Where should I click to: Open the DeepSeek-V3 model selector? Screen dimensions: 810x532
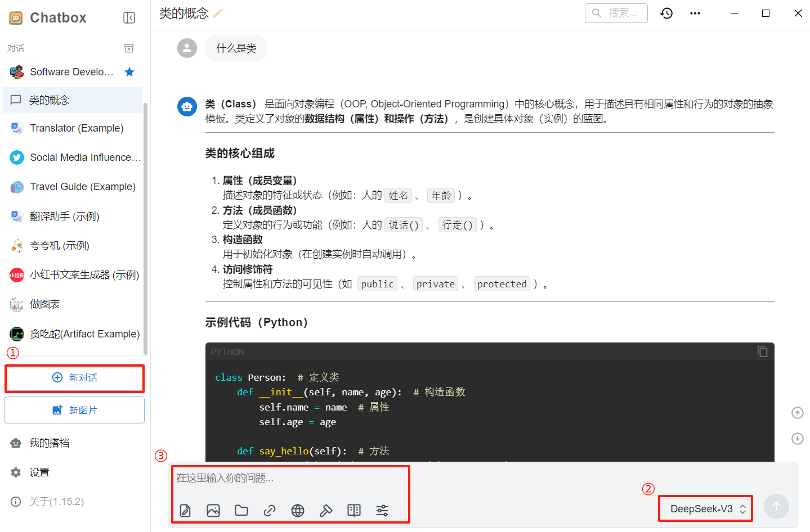point(705,508)
